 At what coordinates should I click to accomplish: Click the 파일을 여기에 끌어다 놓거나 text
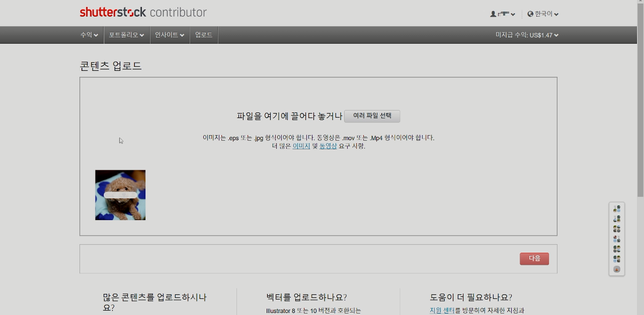pyautogui.click(x=290, y=116)
